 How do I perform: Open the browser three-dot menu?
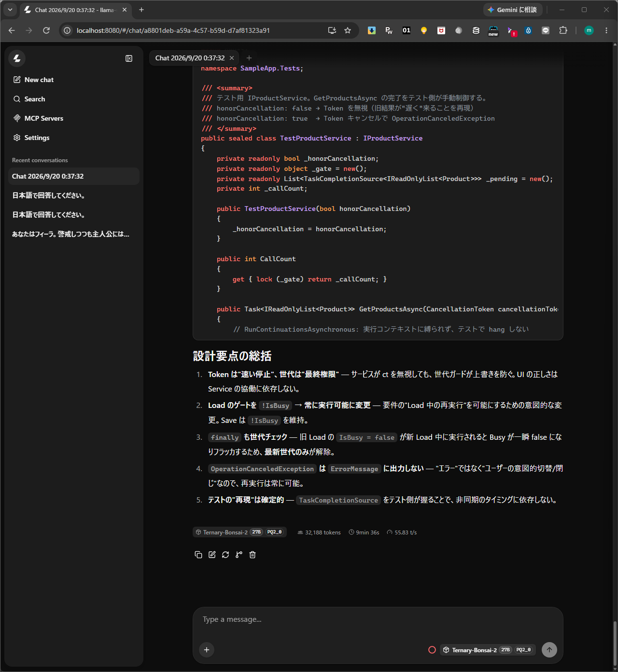[x=606, y=30]
